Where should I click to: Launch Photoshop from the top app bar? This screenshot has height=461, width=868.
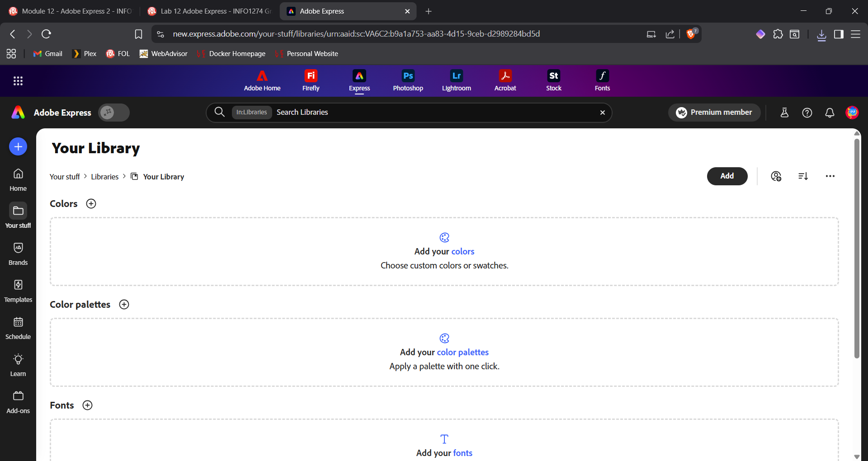pos(408,80)
